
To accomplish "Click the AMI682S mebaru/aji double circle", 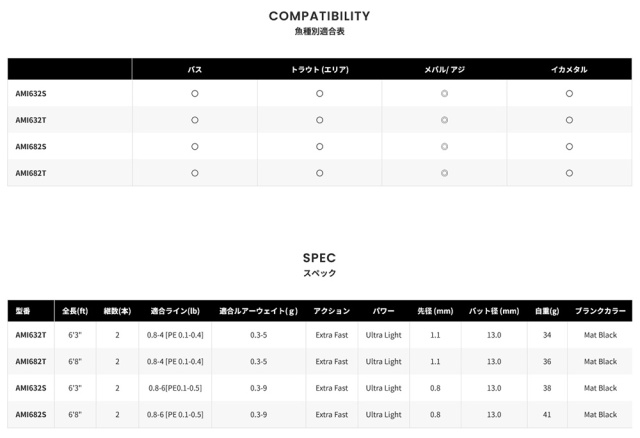I will 444,147.
